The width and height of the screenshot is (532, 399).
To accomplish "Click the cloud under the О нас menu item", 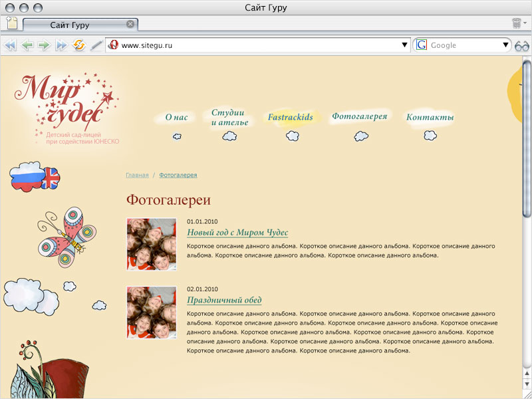I will pos(177,136).
